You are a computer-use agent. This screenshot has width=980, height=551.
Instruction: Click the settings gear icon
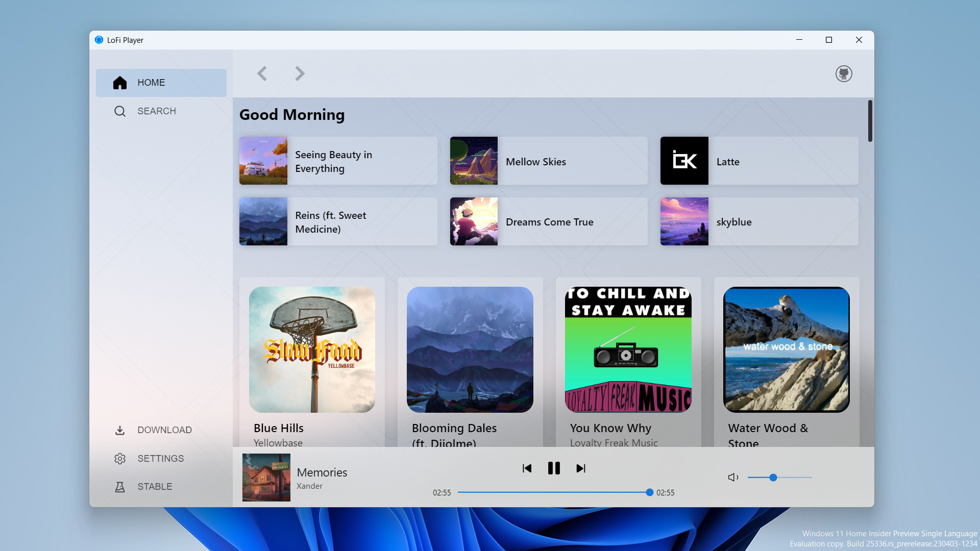120,459
